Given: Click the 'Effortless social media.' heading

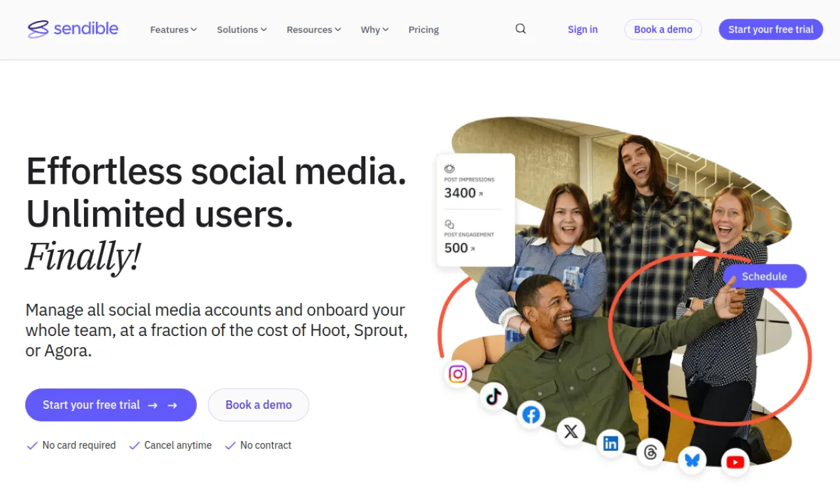Looking at the screenshot, I should [x=217, y=171].
